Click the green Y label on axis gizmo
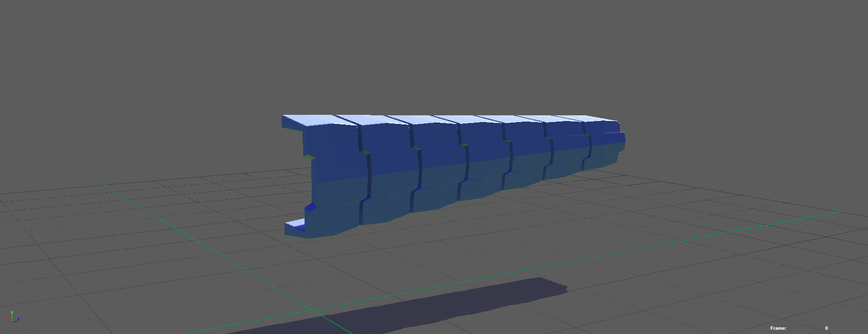Screen dimensions: 868x334 (12, 313)
